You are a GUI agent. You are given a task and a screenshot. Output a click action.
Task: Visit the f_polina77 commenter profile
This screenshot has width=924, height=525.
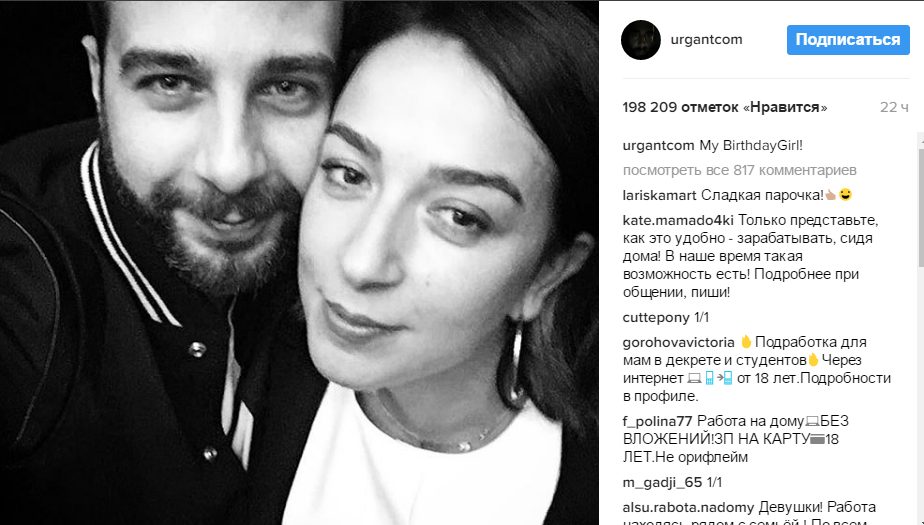(x=658, y=421)
